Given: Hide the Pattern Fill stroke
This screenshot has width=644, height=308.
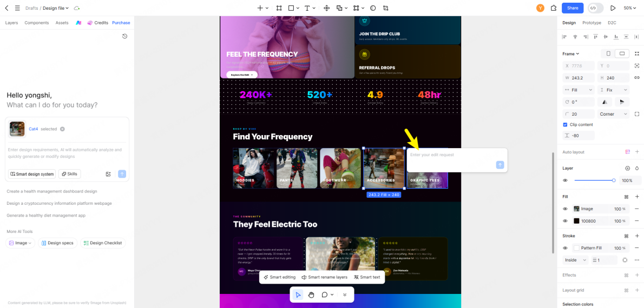Looking at the screenshot, I should 565,248.
